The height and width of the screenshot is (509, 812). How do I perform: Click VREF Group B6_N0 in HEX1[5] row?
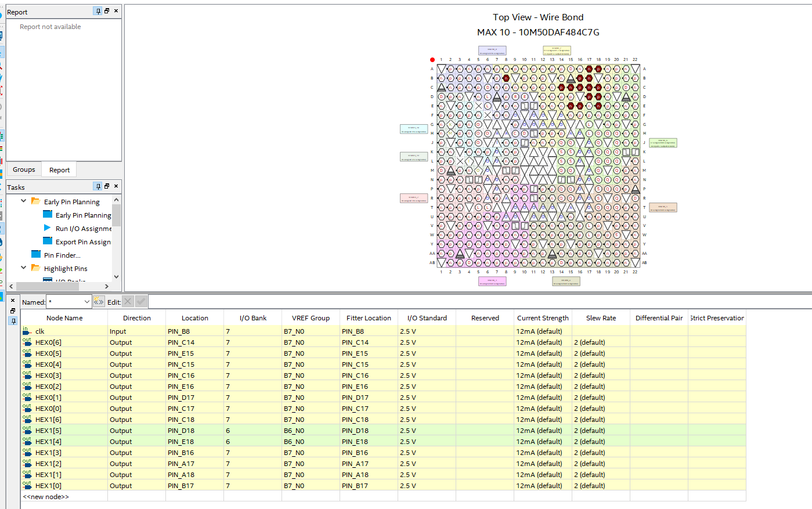pos(311,431)
